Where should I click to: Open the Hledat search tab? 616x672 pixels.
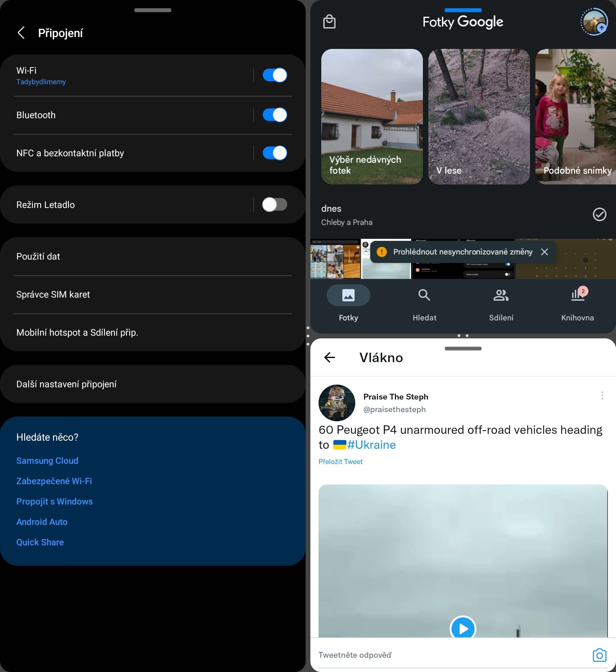tap(424, 303)
